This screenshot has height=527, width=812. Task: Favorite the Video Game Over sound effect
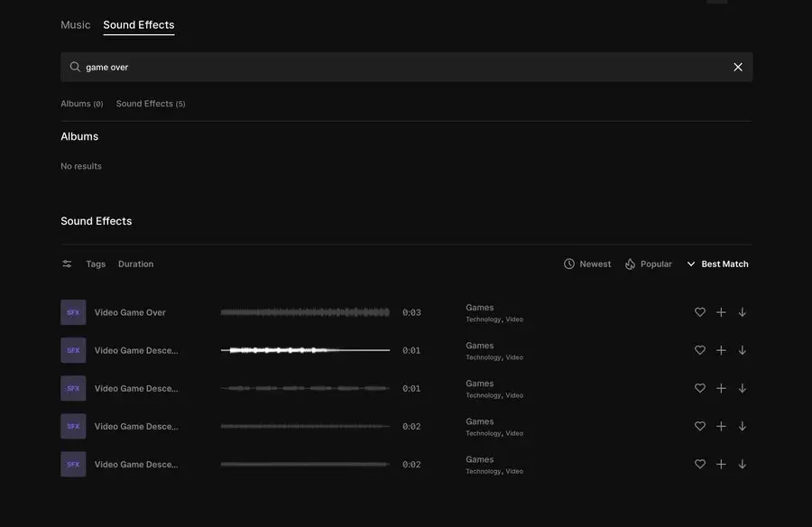click(x=699, y=312)
